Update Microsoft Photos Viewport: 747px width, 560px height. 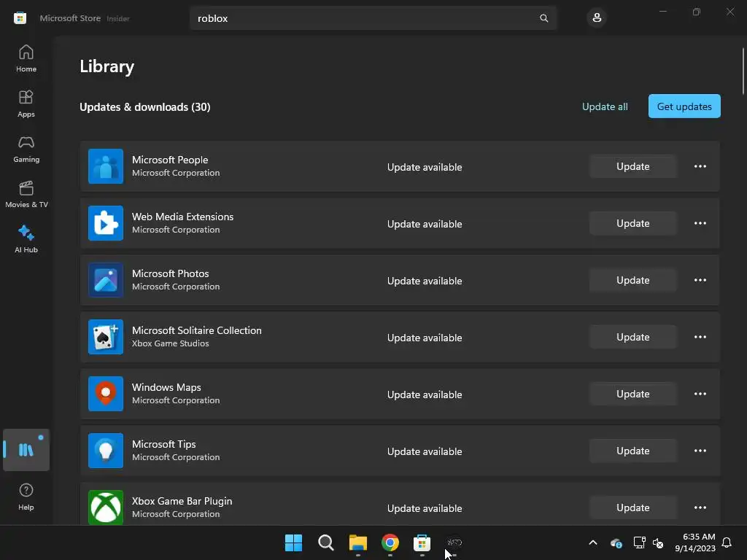[x=632, y=280]
